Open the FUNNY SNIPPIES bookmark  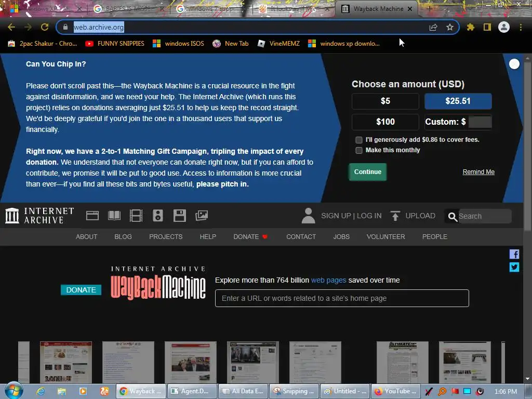(115, 44)
